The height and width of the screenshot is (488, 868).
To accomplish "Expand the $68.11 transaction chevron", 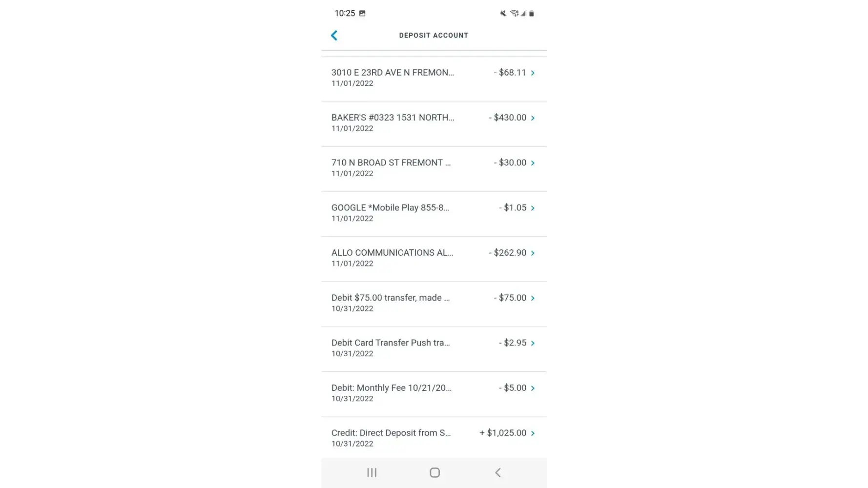I will pyautogui.click(x=533, y=73).
